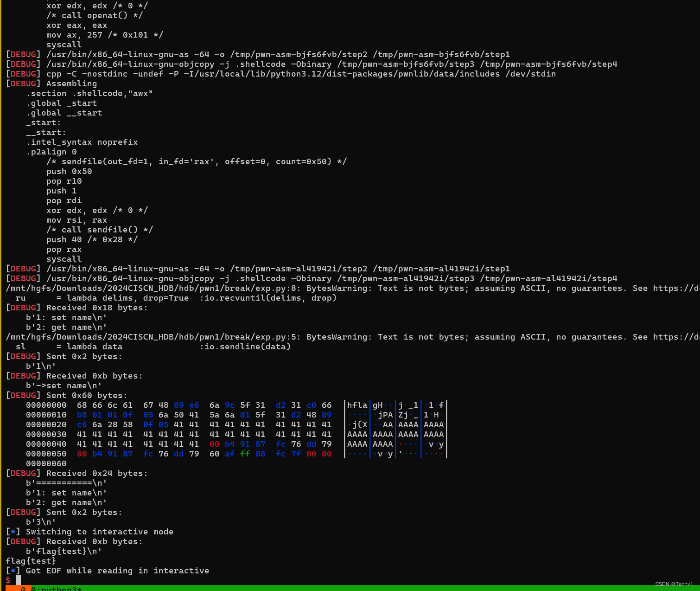700x591 pixels.
Task: Click '.intel_syntax noprefix' directive
Action: pos(82,142)
